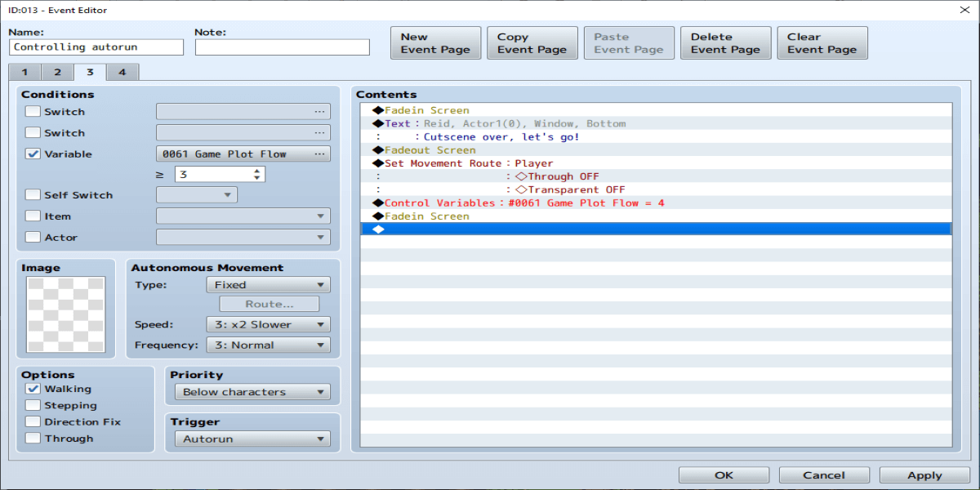Enable the first Switch condition checkbox
The height and width of the screenshot is (490, 980).
(33, 112)
